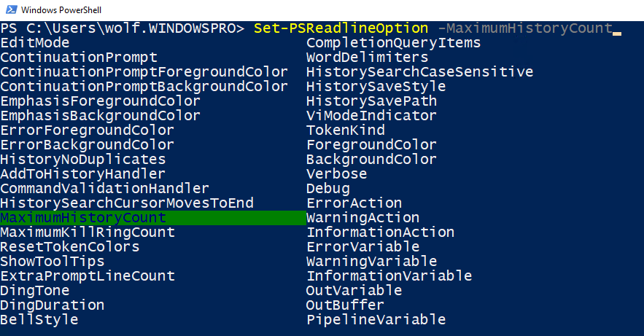Select the highlighted MaximumHistoryCount completion entry

point(83,218)
